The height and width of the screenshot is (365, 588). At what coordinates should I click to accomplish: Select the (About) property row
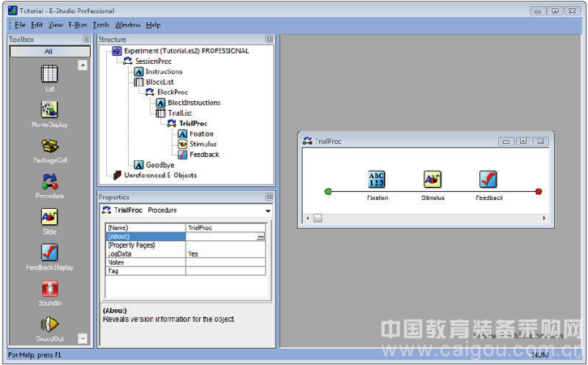pyautogui.click(x=186, y=236)
